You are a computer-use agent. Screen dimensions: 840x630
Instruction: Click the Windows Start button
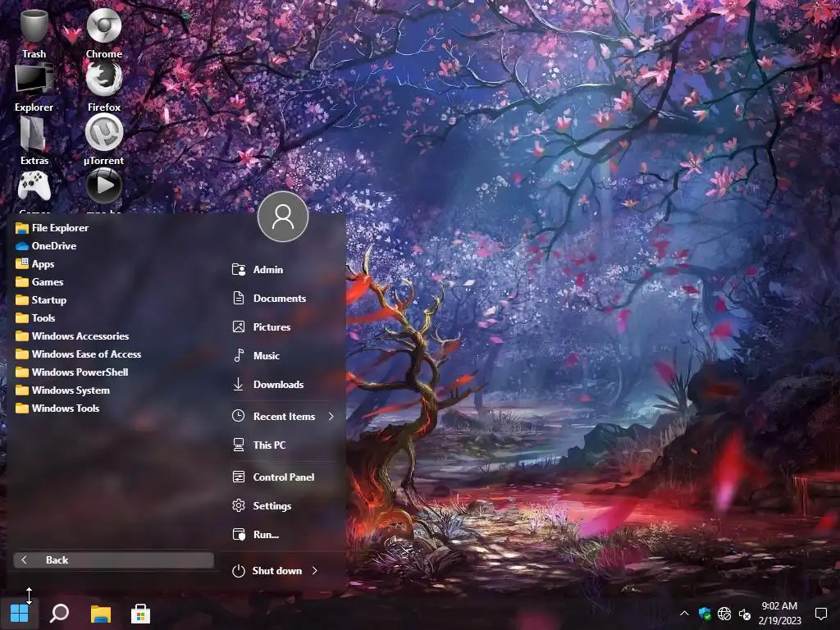point(20,614)
